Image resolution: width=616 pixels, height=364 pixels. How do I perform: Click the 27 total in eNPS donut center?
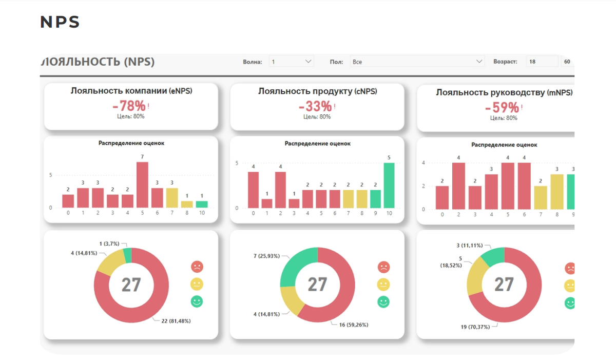point(131,284)
